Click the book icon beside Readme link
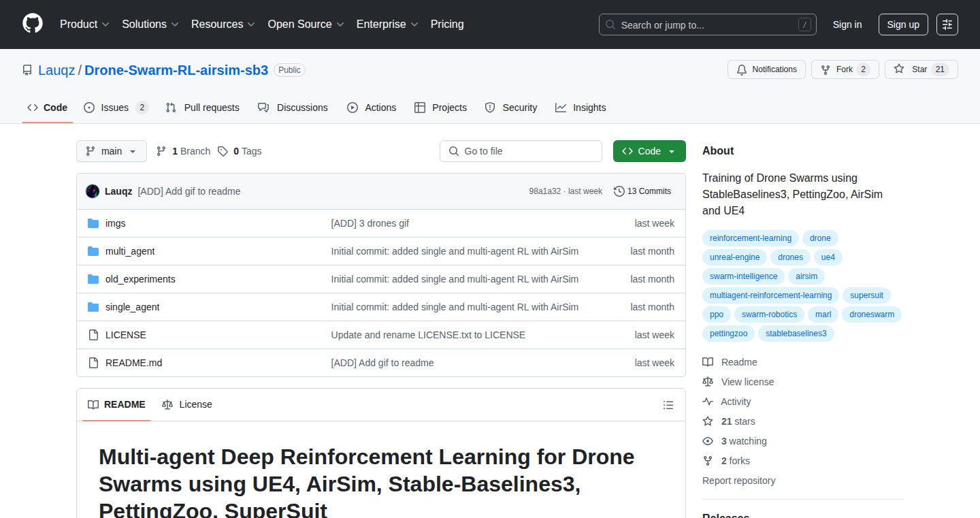Screen dimensions: 980x518 point(708,362)
